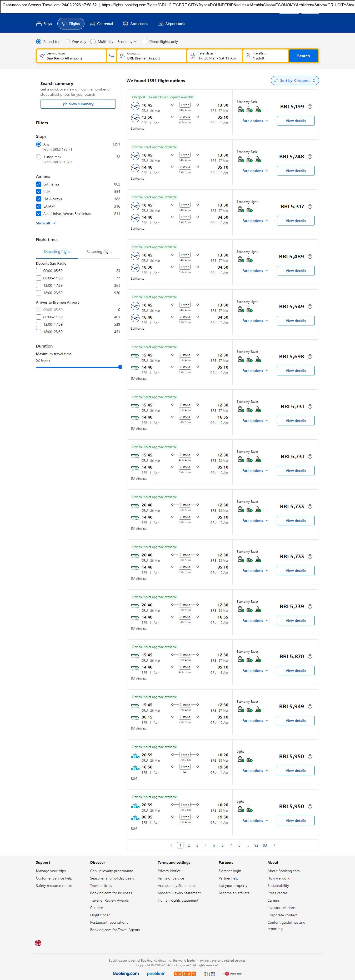Click the Maximum travel time slider handle
This screenshot has width=355, height=980.
click(120, 367)
